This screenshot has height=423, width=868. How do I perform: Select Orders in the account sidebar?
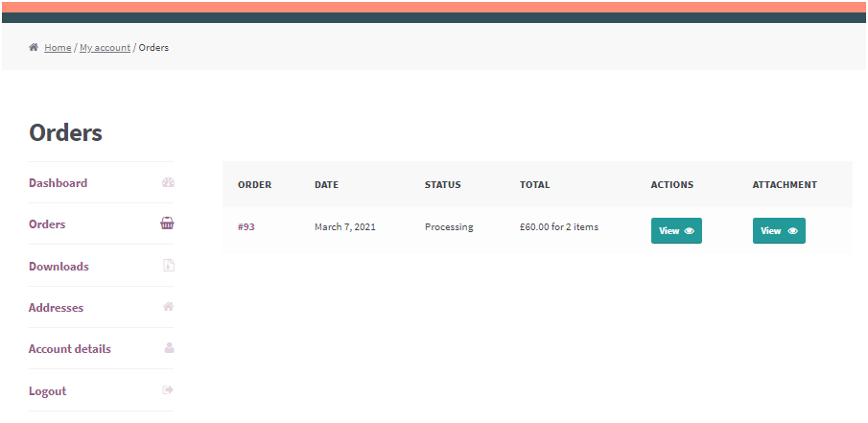[47, 224]
